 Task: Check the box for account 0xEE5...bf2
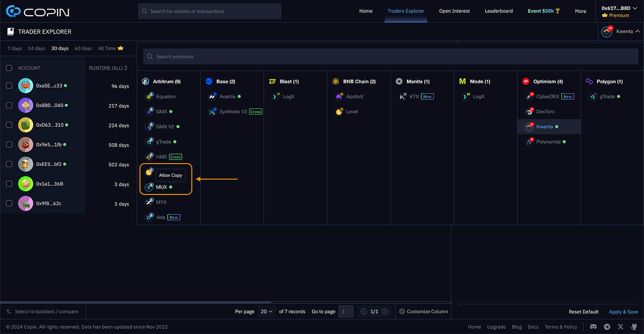(x=9, y=164)
